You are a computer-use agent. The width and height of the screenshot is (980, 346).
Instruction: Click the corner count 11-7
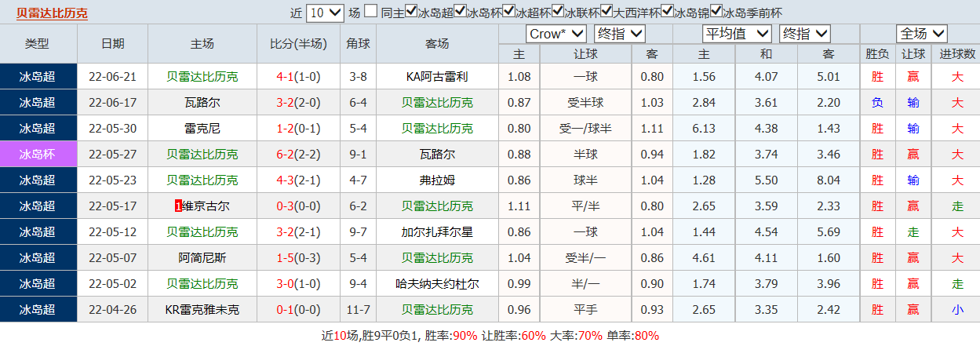pyautogui.click(x=358, y=310)
